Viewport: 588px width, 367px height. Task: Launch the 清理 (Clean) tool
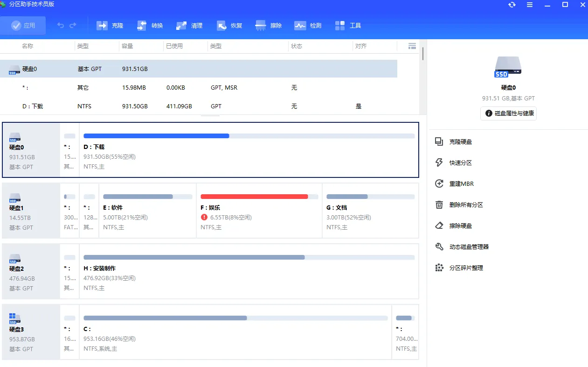click(x=189, y=26)
